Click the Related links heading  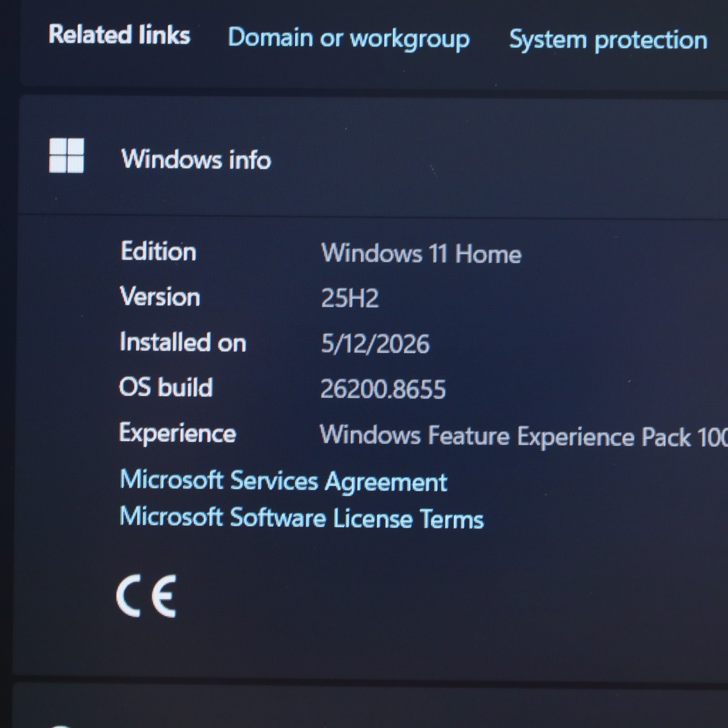pyautogui.click(x=119, y=35)
